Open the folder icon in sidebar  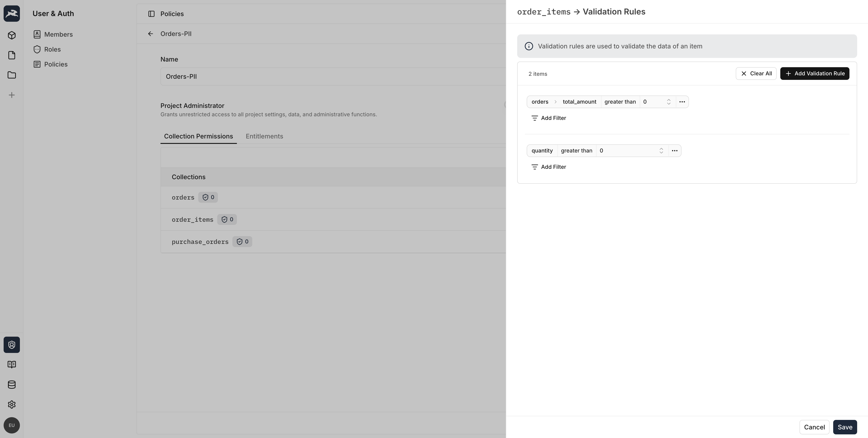(x=12, y=75)
